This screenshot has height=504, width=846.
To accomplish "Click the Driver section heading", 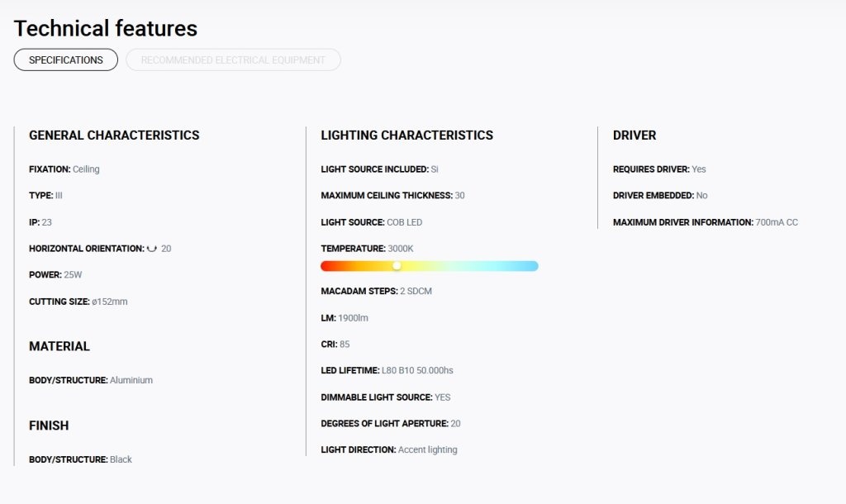I will [x=634, y=136].
